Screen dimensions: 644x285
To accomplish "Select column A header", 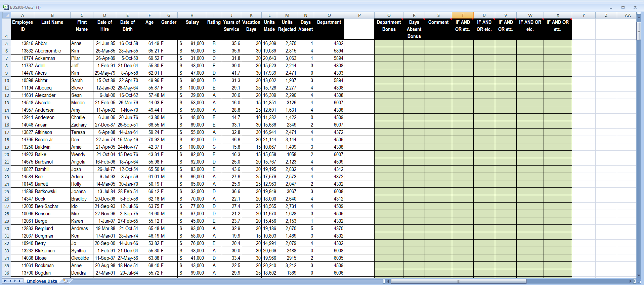I will [x=23, y=15].
